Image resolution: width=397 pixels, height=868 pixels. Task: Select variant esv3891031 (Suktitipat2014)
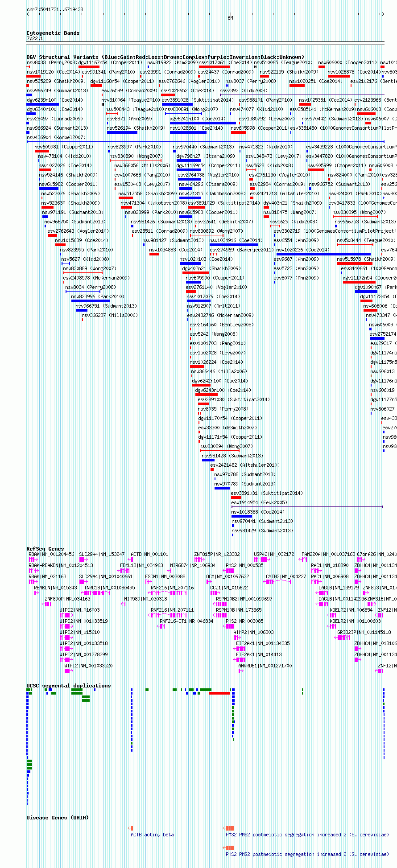point(267,493)
